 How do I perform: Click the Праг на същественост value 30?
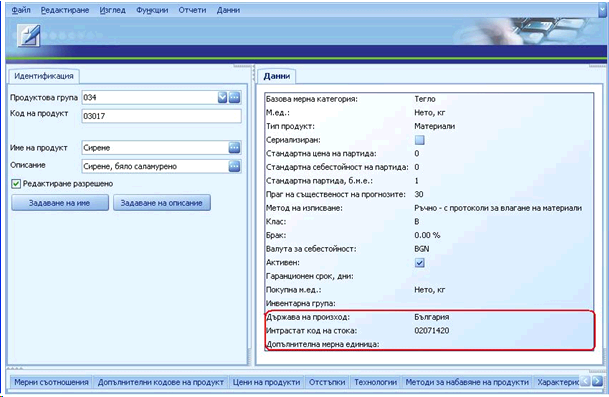[419, 194]
